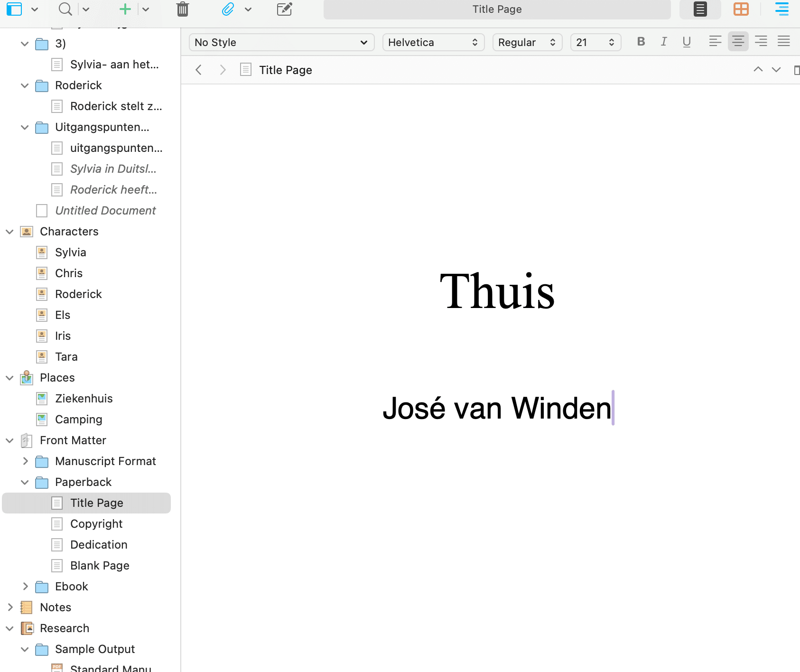Toggle underline formatting

(686, 42)
